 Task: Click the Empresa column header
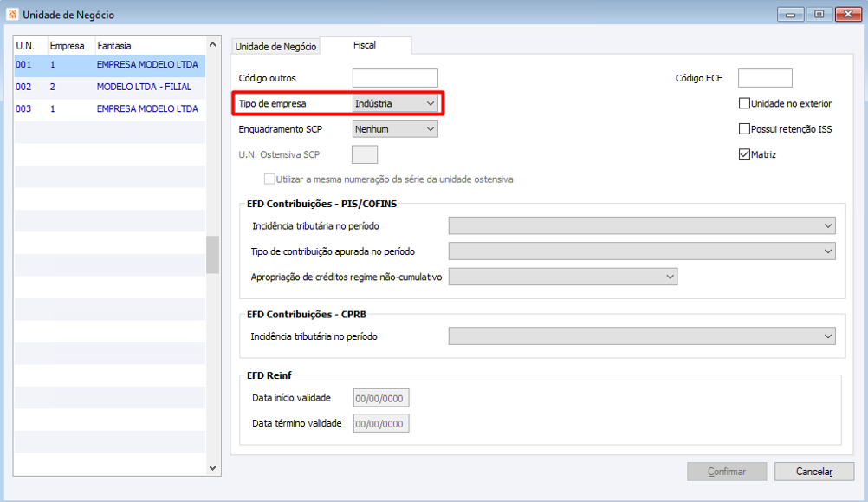coord(71,46)
